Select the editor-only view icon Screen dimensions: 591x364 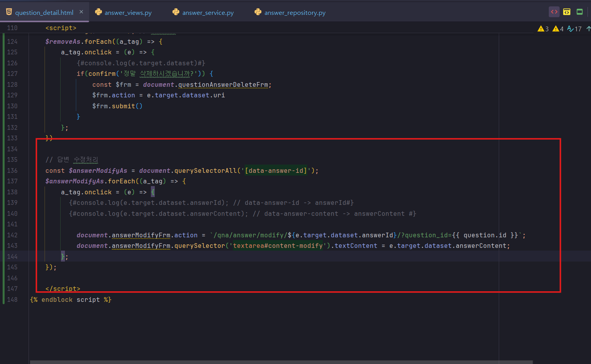[554, 12]
